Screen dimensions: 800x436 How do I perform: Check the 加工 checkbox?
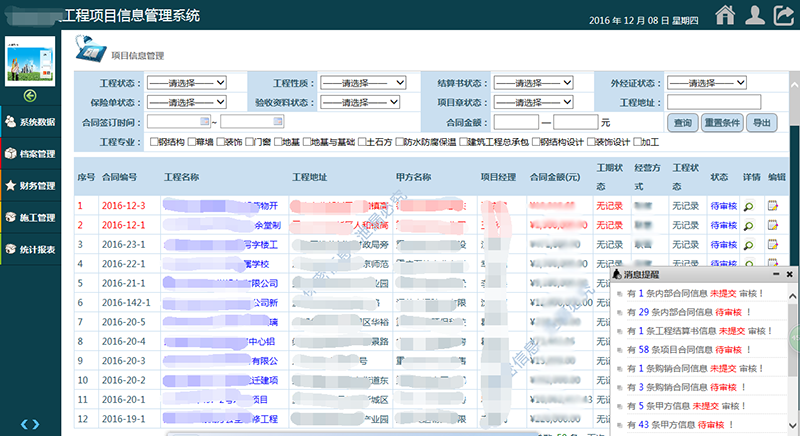(637, 141)
